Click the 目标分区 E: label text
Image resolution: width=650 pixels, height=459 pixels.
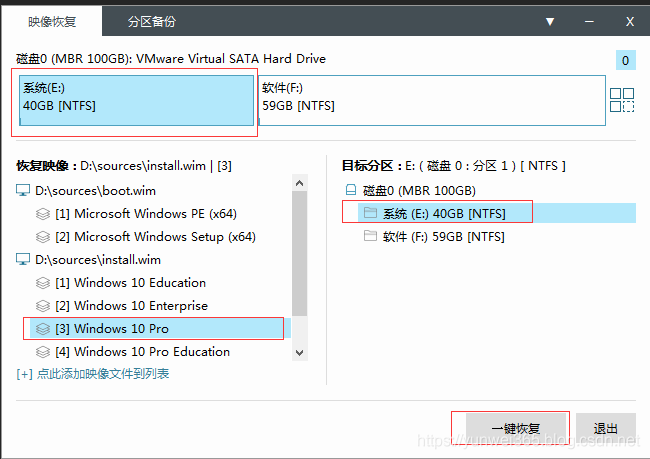(454, 166)
